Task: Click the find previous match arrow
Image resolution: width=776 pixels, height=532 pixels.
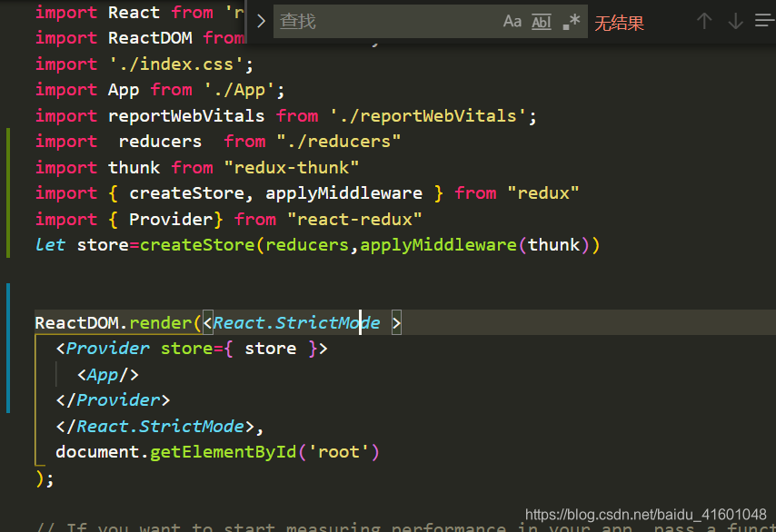Action: click(x=704, y=22)
